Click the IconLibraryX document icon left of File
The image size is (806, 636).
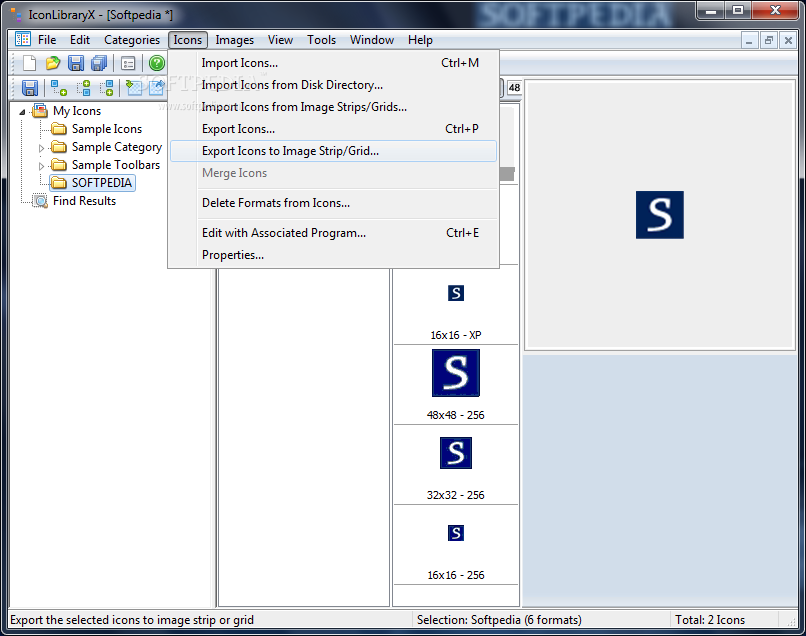pos(23,39)
